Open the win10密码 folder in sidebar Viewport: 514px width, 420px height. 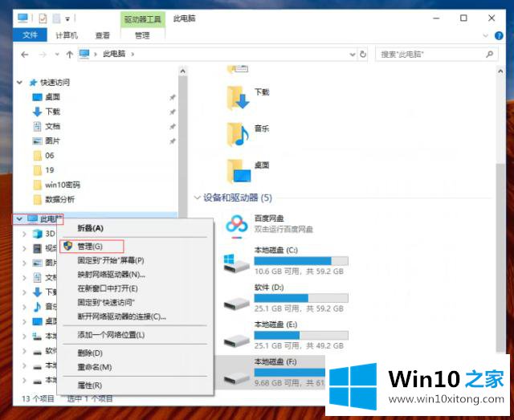pyautogui.click(x=63, y=185)
